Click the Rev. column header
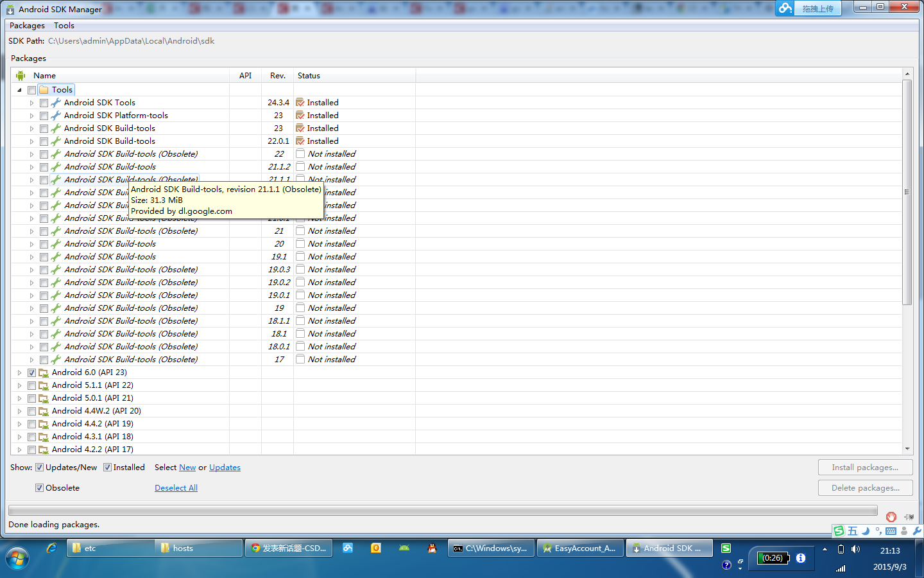 click(278, 76)
